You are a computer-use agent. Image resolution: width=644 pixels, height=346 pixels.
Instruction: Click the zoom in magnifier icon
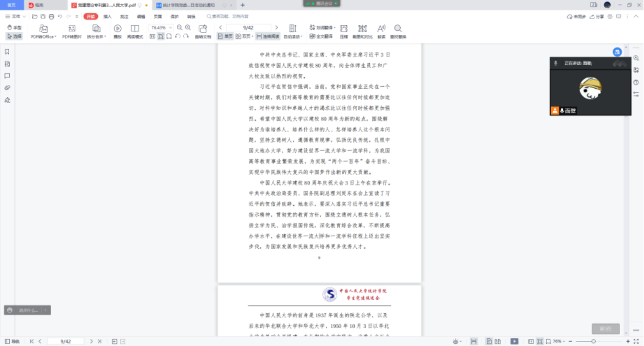(x=188, y=27)
